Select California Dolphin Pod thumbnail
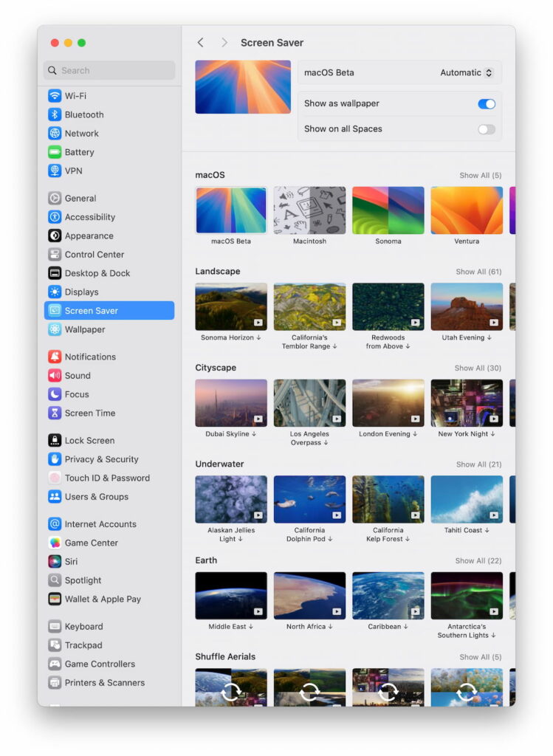553x756 pixels. [309, 500]
